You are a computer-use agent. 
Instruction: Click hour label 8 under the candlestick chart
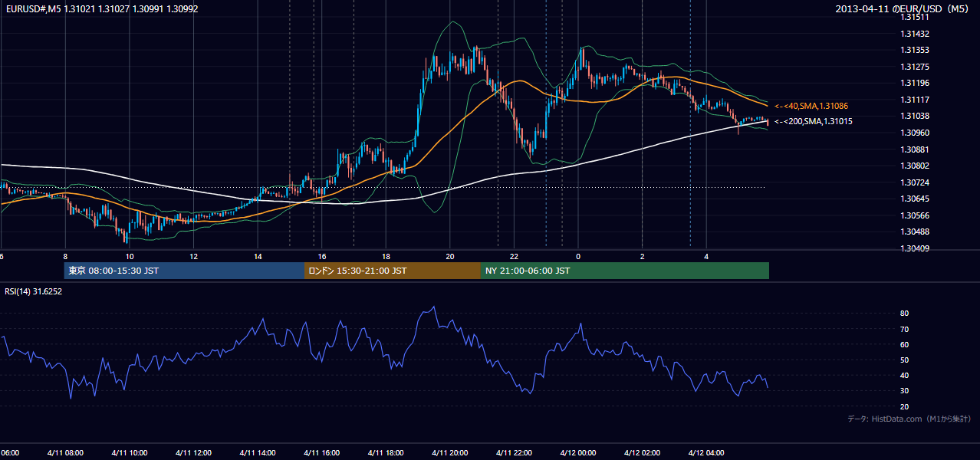tap(65, 256)
